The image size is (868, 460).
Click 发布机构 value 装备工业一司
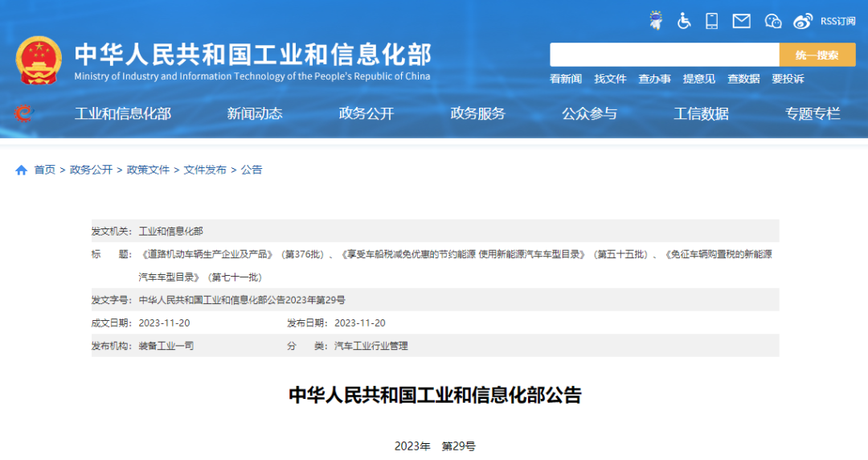click(166, 346)
